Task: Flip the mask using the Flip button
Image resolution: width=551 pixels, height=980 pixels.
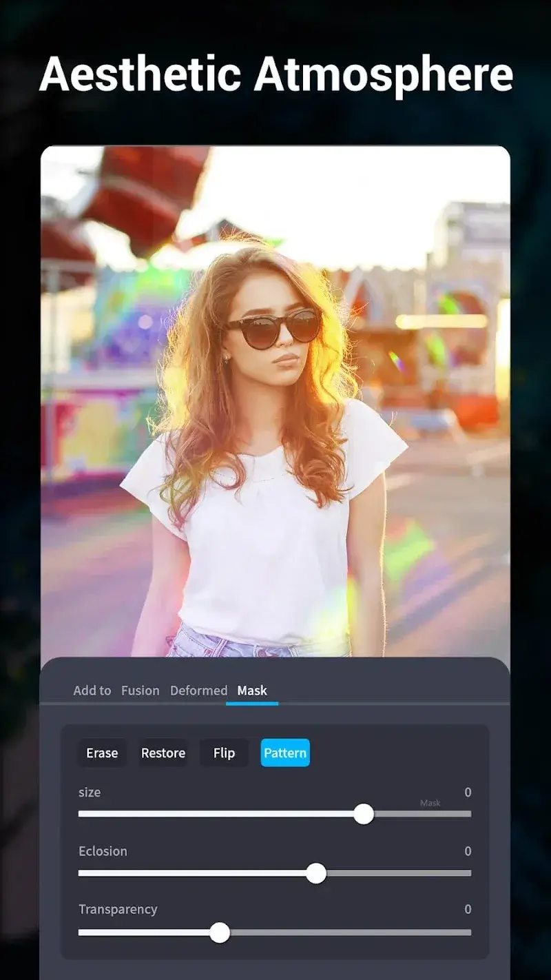Action: (x=223, y=753)
